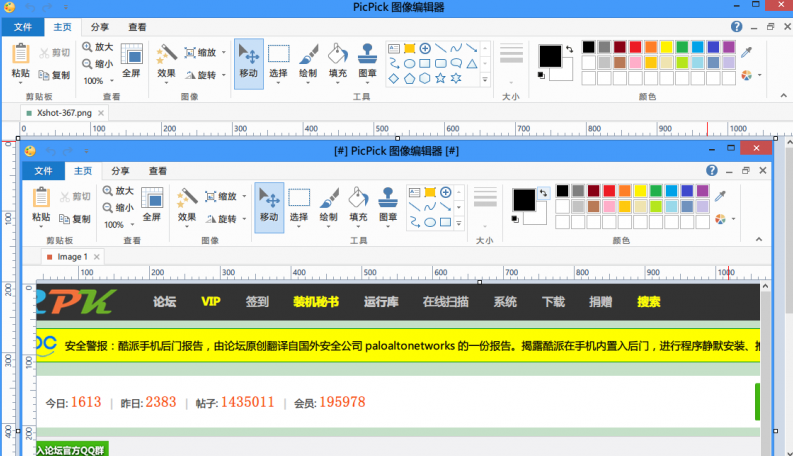Pick the text box shape in the outer shapes gallery
793x456 pixels.
(x=394, y=49)
